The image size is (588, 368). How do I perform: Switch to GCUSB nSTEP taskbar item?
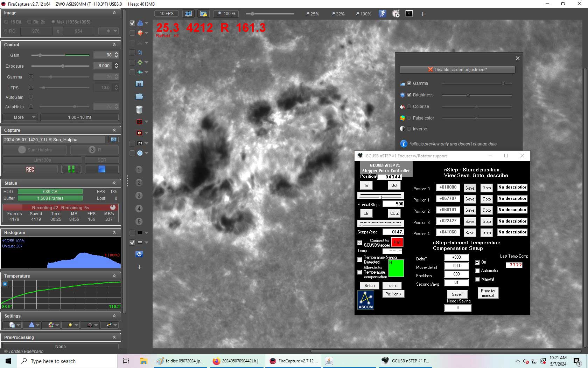tap(405, 361)
